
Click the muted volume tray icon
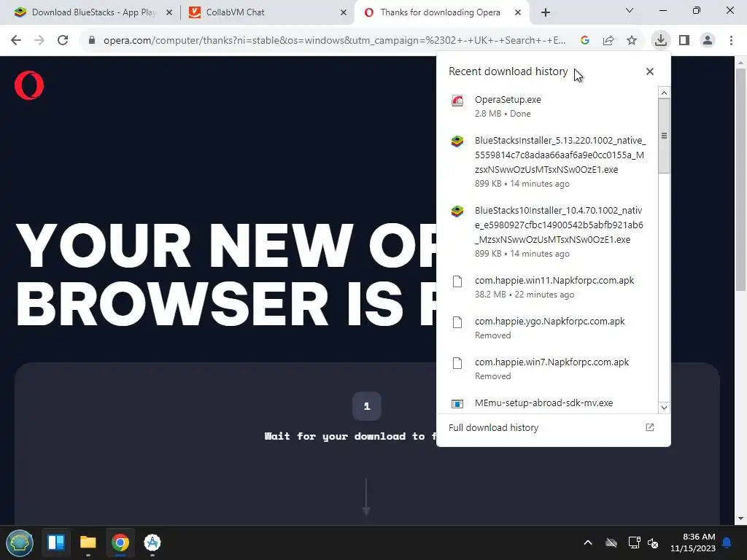653,542
